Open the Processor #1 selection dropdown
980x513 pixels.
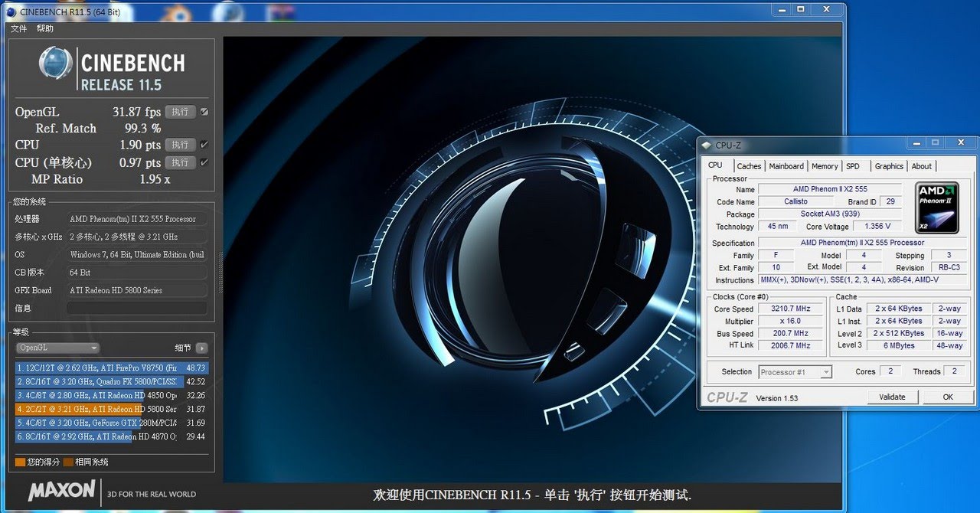point(795,372)
